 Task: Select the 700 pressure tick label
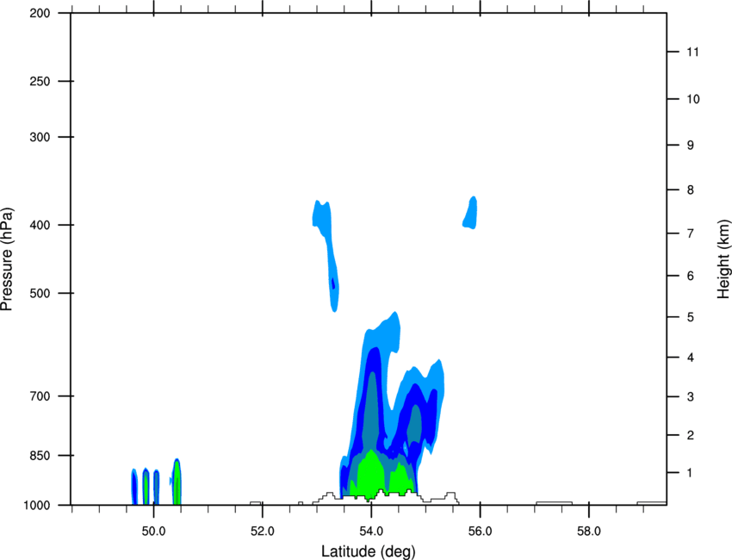tap(40, 396)
